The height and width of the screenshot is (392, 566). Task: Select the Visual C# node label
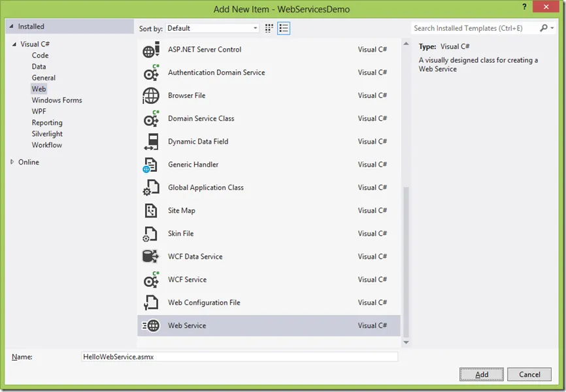click(x=35, y=44)
